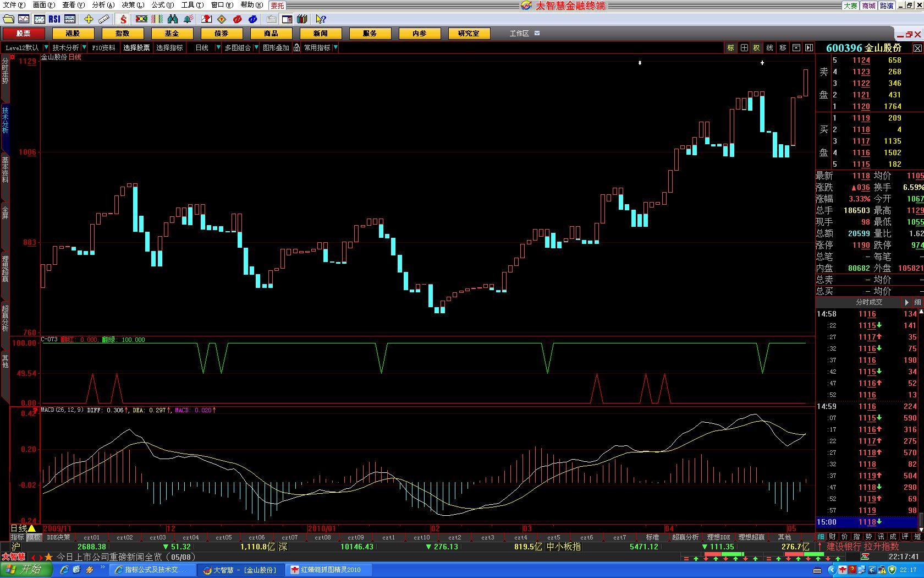
Task: Click the lock icon beside 图形叠加
Action: tap(296, 48)
